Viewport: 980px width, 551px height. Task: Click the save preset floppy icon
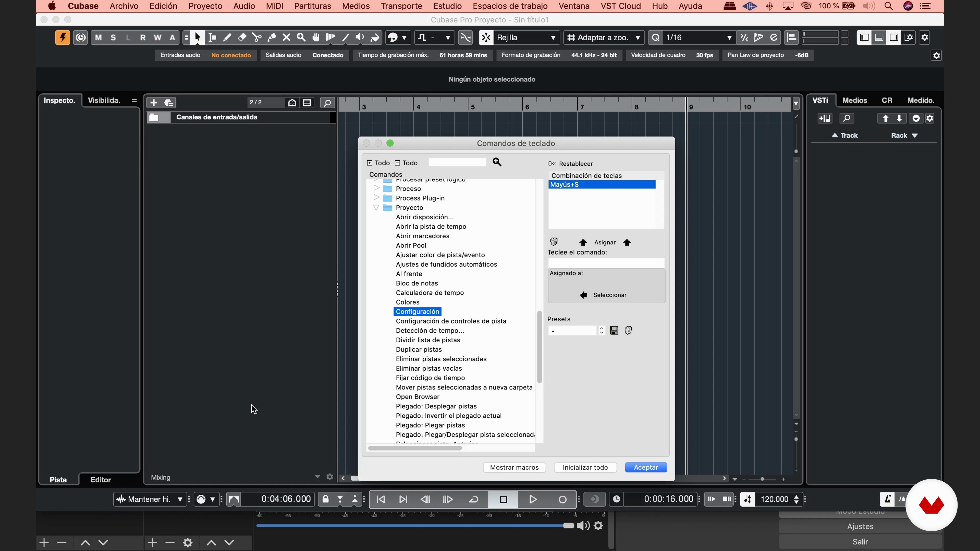tap(614, 330)
